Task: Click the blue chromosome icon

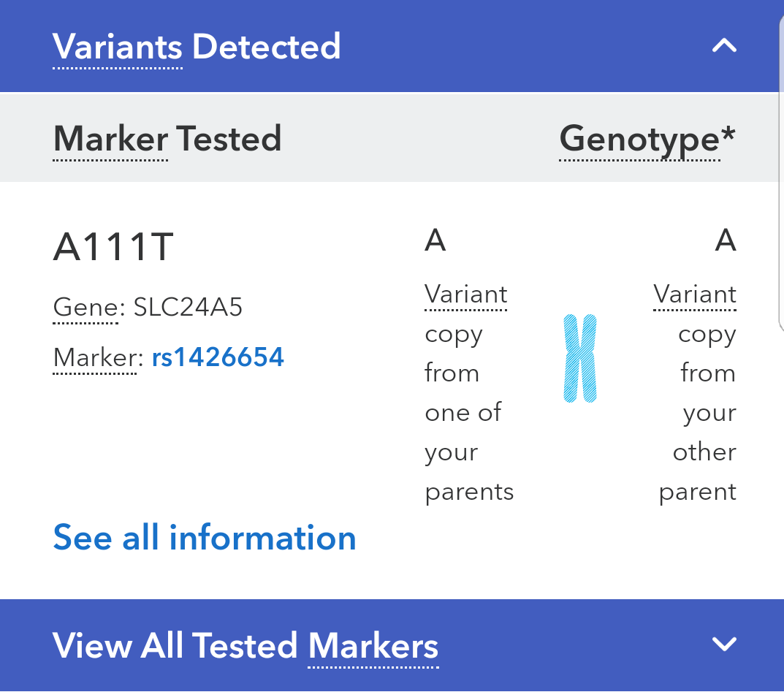Action: [x=580, y=358]
